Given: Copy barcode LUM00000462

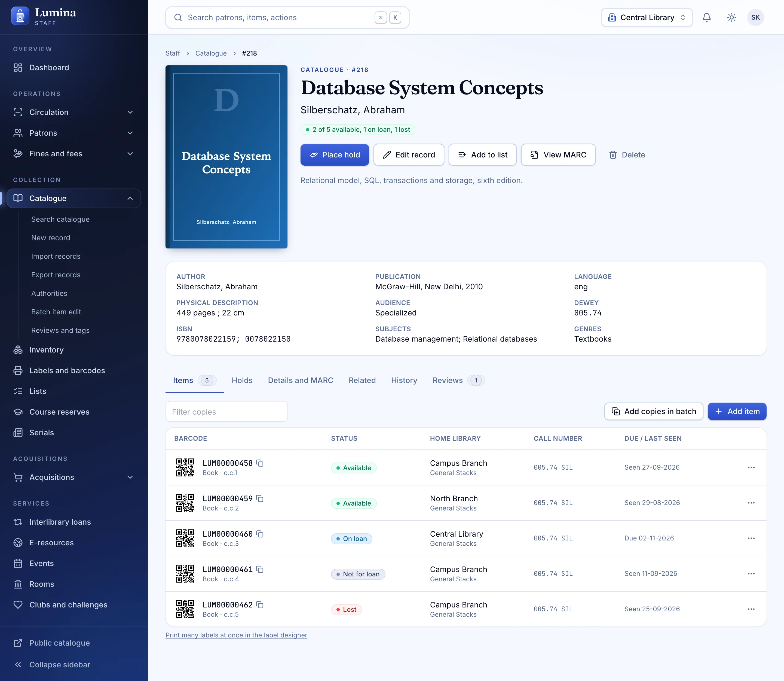Looking at the screenshot, I should (x=260, y=605).
